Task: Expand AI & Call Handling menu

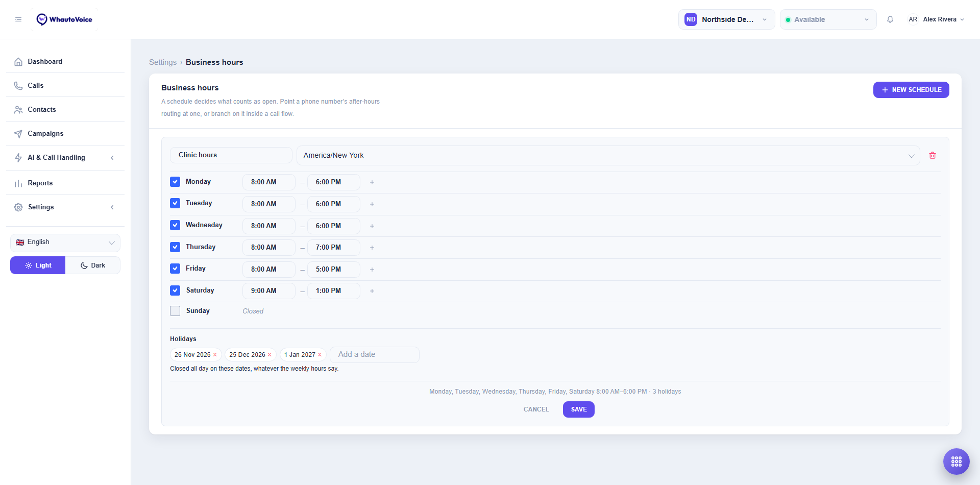Action: [65, 158]
